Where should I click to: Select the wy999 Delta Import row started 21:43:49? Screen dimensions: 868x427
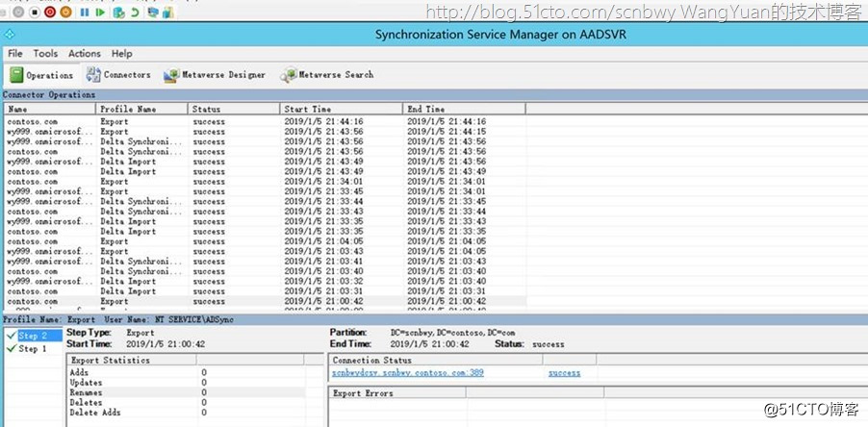[265, 162]
